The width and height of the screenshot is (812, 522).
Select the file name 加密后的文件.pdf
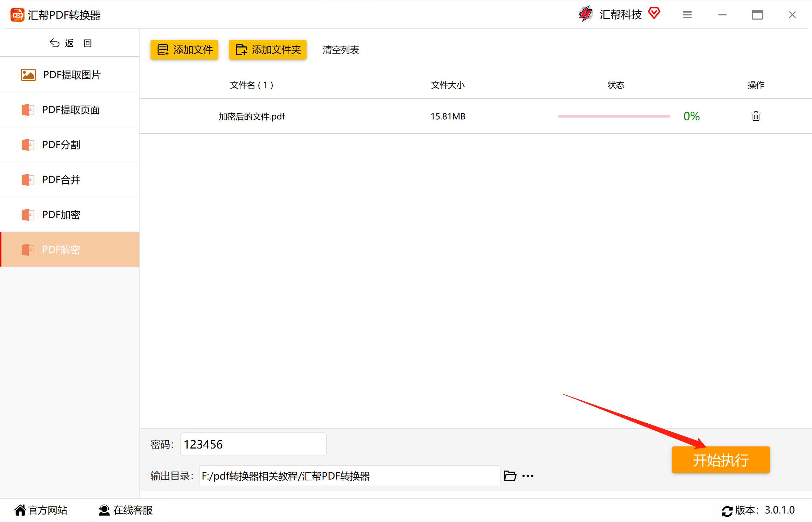(x=252, y=117)
